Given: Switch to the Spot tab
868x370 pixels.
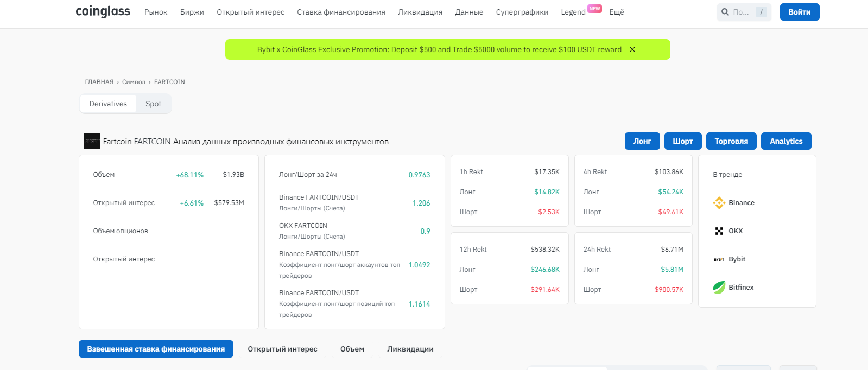Looking at the screenshot, I should click(x=153, y=104).
